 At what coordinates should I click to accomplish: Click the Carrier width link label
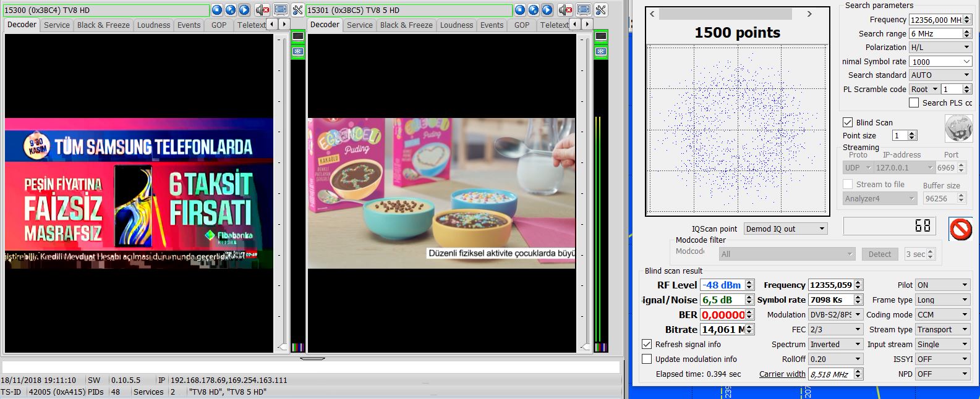point(782,374)
